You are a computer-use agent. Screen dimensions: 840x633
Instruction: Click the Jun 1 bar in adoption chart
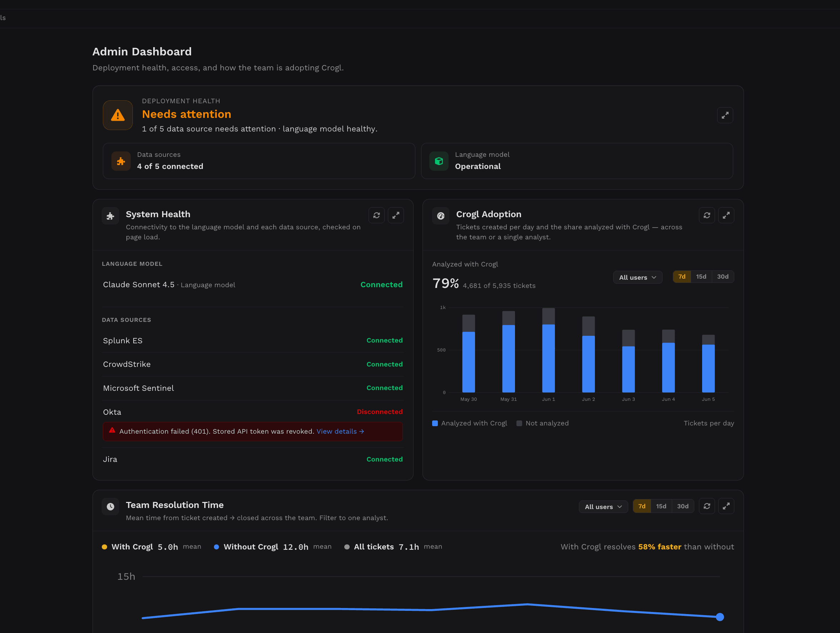548,350
